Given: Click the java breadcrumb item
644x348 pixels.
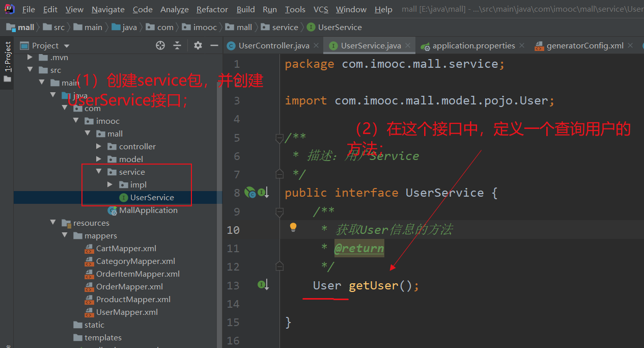Looking at the screenshot, I should pos(124,27).
